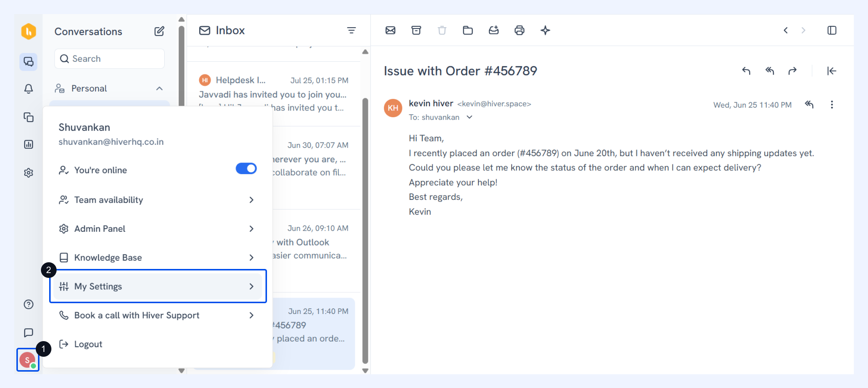This screenshot has height=388, width=868.
Task: Toggle the You're online switch
Action: coord(246,169)
